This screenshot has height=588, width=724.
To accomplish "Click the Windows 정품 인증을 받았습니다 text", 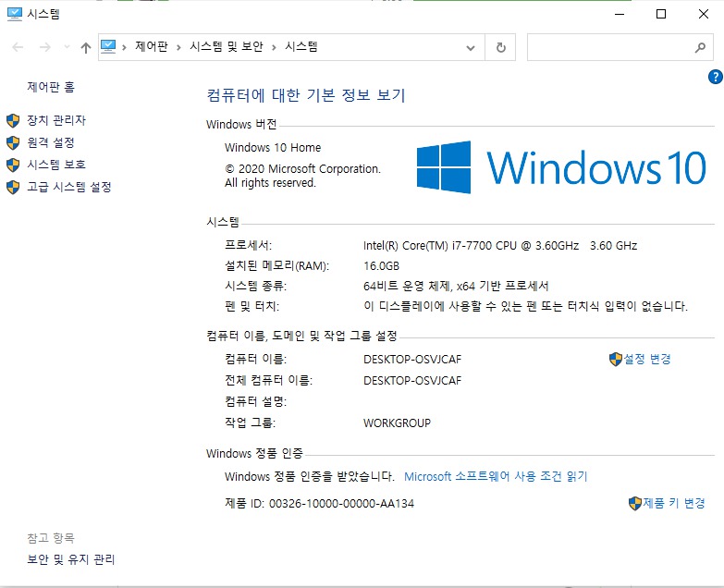I will 310,476.
